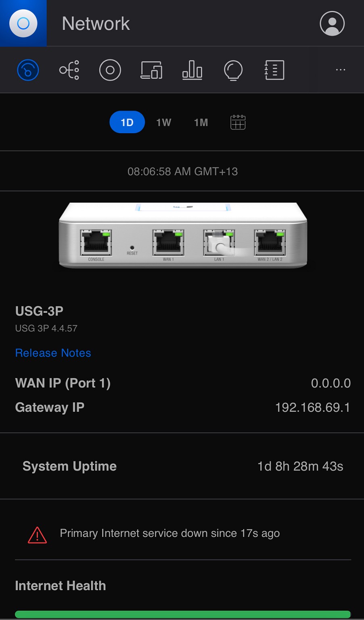Screen dimensions: 364x620
Task: Open the Statistics bar chart icon
Action: [192, 70]
